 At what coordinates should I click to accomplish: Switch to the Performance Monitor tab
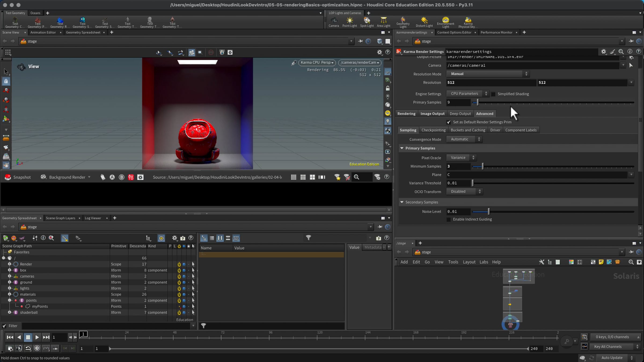[x=496, y=32]
